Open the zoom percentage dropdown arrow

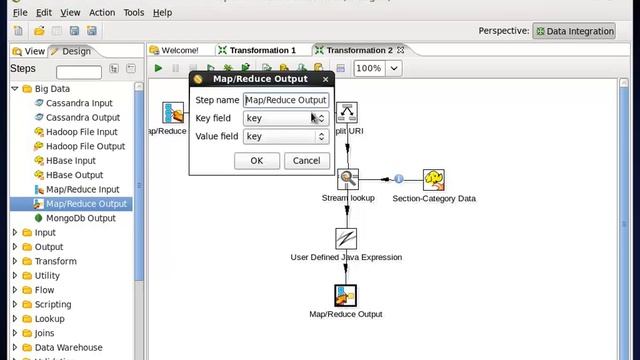[x=394, y=68]
